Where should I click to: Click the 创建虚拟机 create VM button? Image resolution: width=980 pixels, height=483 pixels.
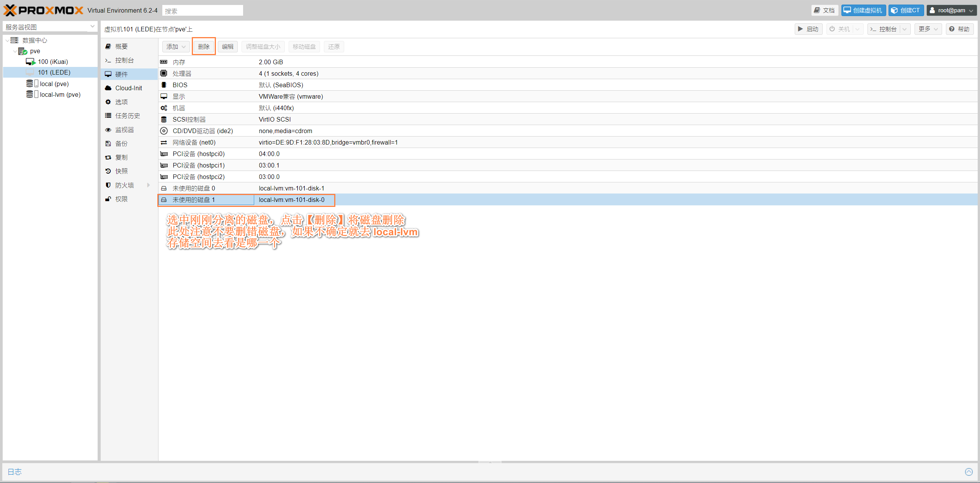(x=863, y=10)
